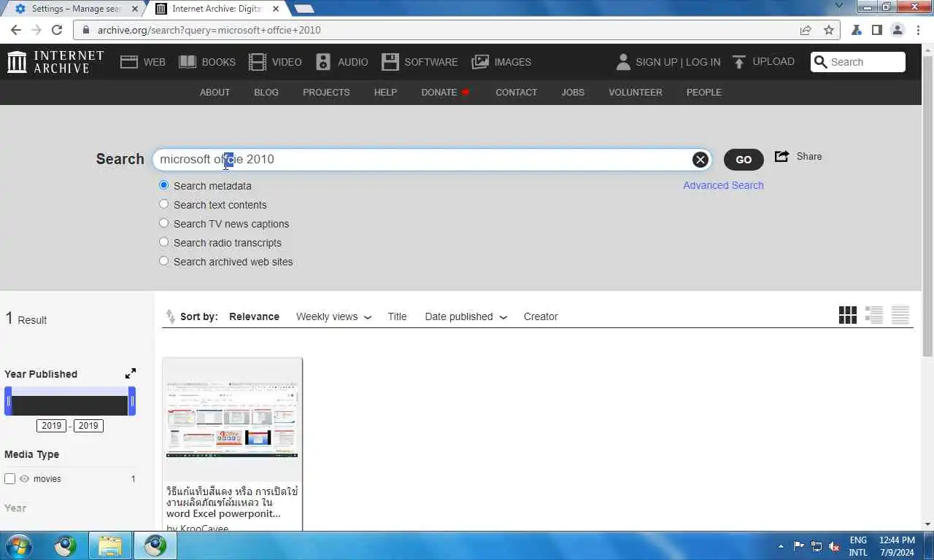Open the video result thumbnail
The height and width of the screenshot is (560, 934).
coord(232,419)
